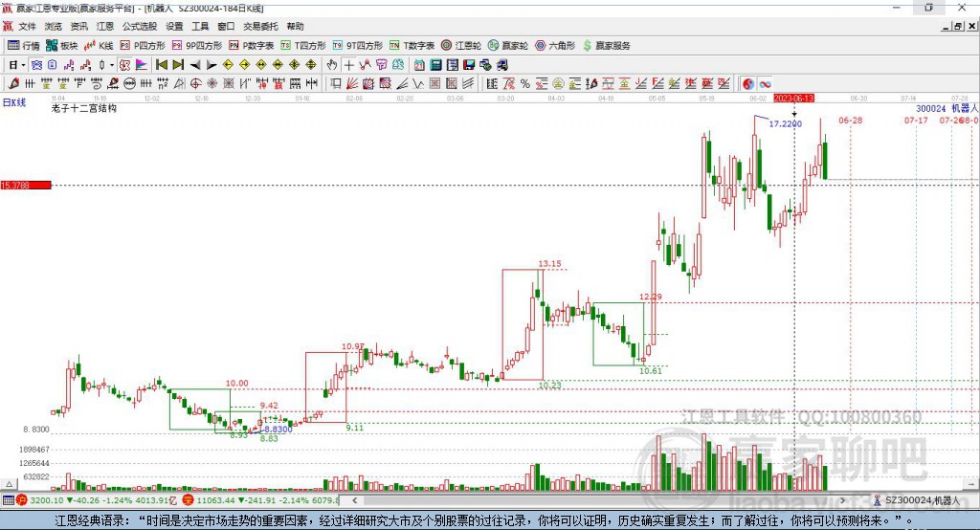Select the circled crosshair target tool
Image resolution: width=980 pixels, height=530 pixels.
click(x=195, y=84)
